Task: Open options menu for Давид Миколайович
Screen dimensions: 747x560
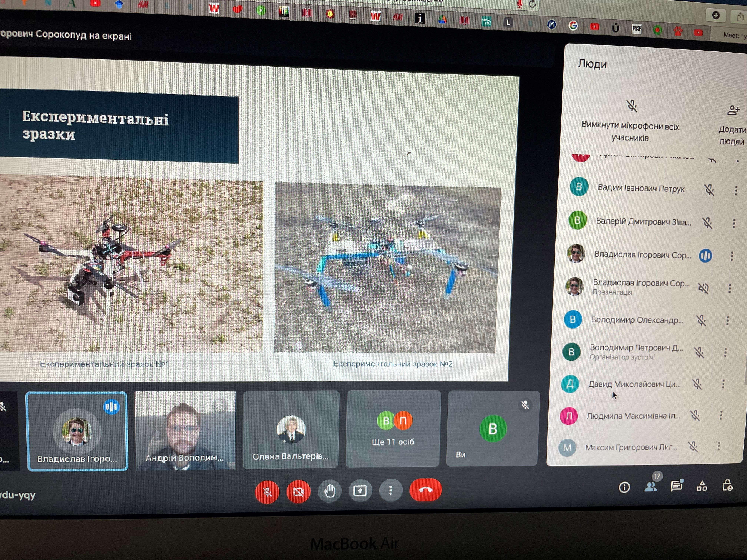Action: pos(723,384)
